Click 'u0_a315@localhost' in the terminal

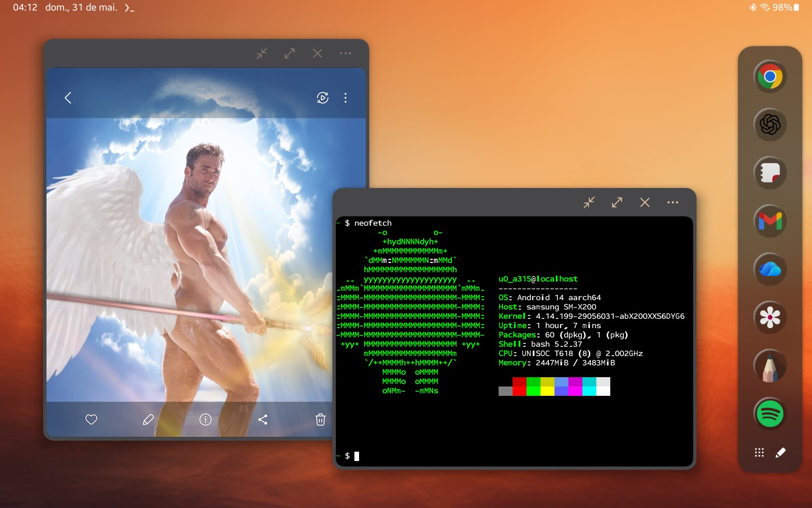point(538,279)
